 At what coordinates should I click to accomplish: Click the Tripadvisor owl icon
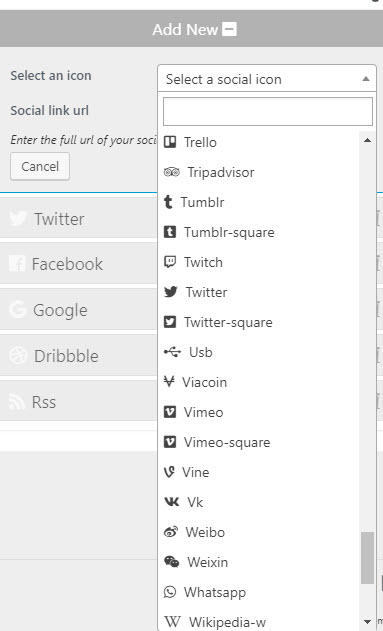(172, 172)
